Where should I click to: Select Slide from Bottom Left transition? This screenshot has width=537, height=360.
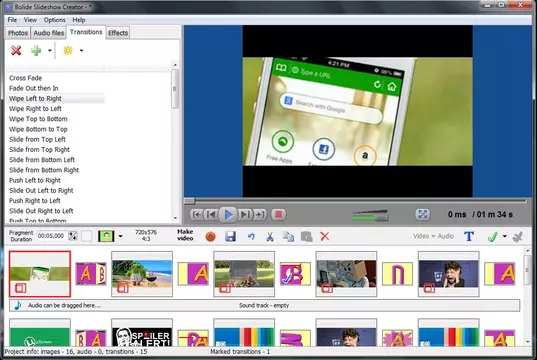pos(42,160)
